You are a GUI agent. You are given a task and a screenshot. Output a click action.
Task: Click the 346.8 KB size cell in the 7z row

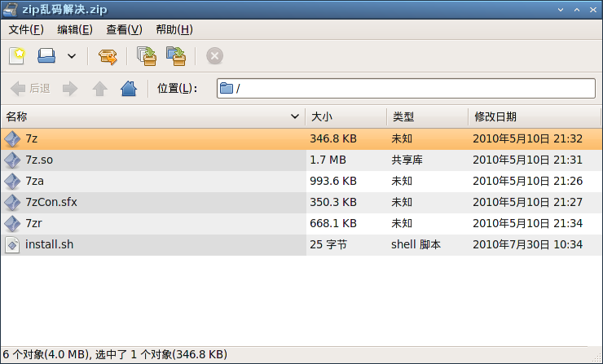click(333, 138)
